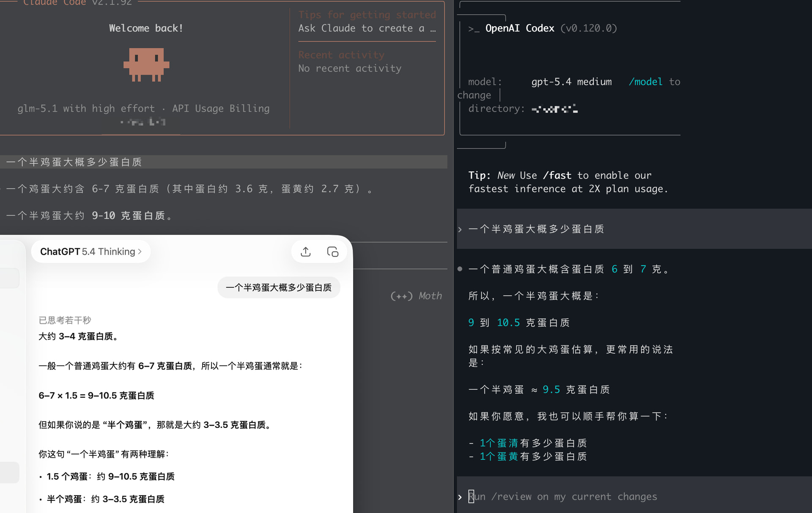Click bullet '半个鸡蛋：约 3–3.5 克蛋白质'
The image size is (812, 513).
(105, 499)
